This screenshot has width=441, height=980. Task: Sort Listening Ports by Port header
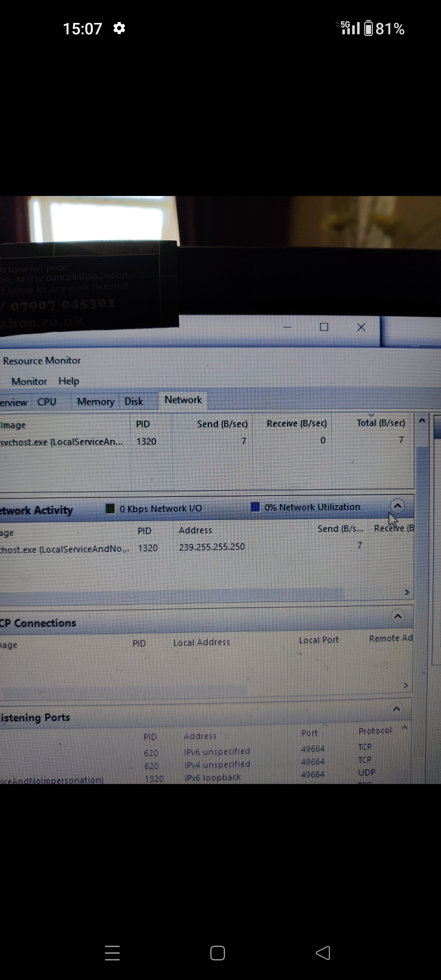click(309, 733)
